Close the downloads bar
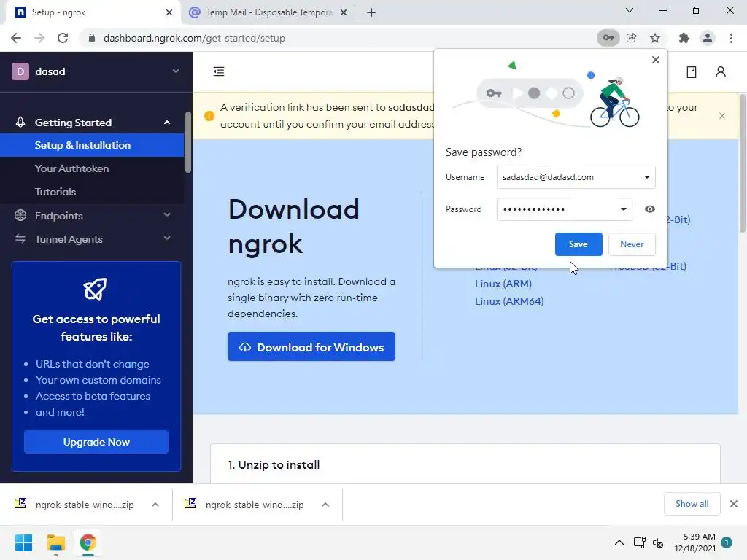 tap(734, 504)
